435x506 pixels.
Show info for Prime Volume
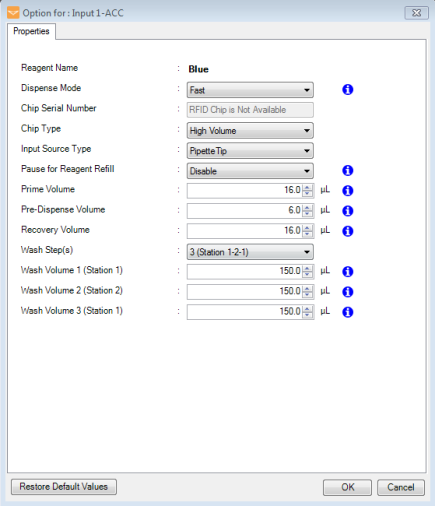[348, 191]
